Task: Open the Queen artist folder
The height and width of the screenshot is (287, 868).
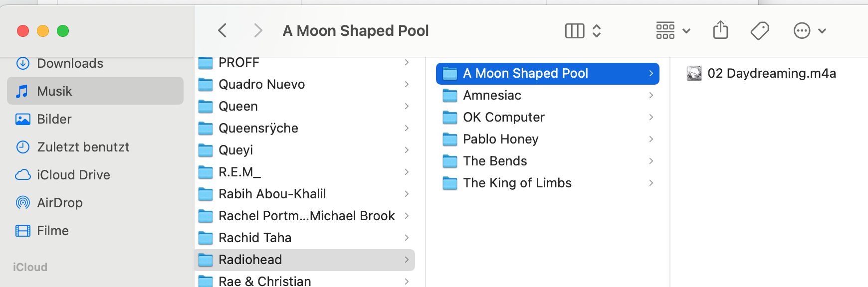Action: coord(238,106)
